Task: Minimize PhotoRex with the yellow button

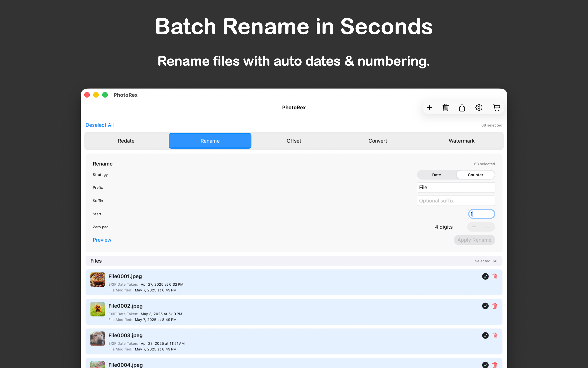Action: (x=96, y=95)
